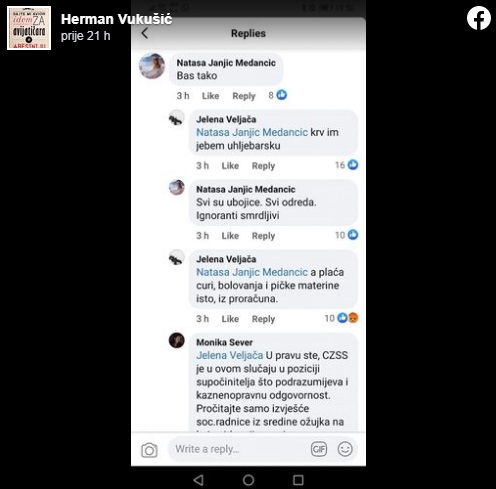Viewport: 496px width, 489px height.
Task: Like the 'Bas tako' comment
Action: (x=210, y=96)
